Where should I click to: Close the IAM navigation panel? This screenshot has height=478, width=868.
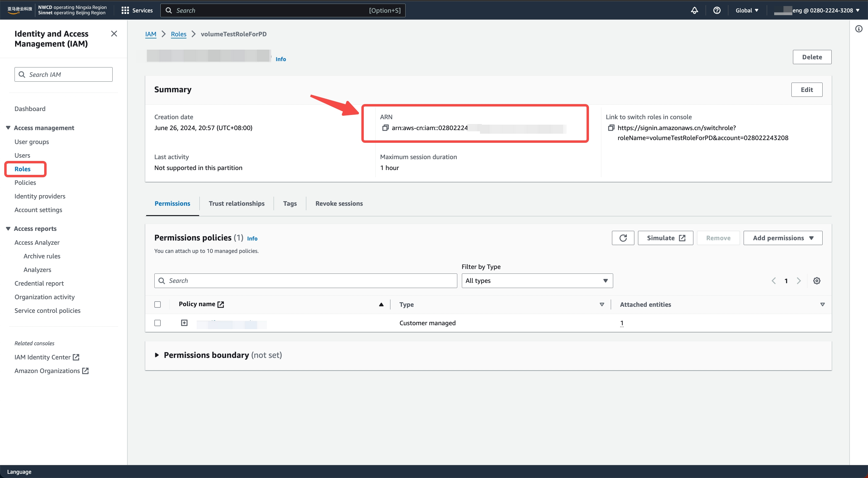click(x=114, y=34)
